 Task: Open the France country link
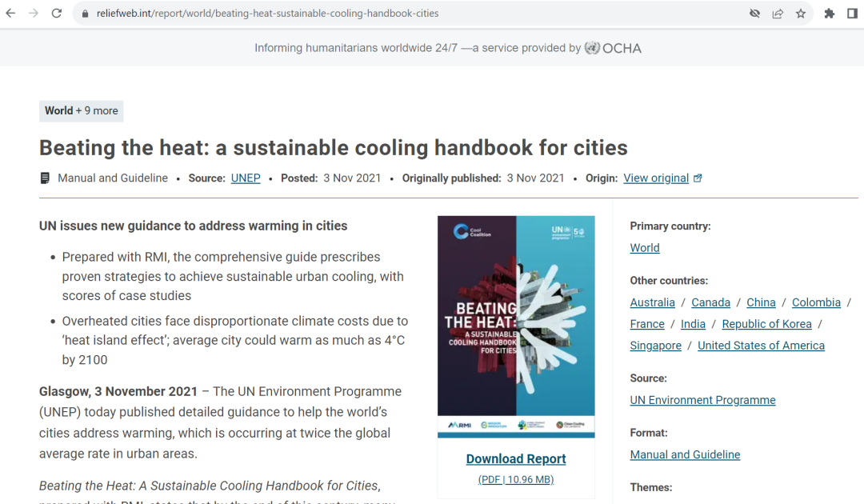(647, 324)
